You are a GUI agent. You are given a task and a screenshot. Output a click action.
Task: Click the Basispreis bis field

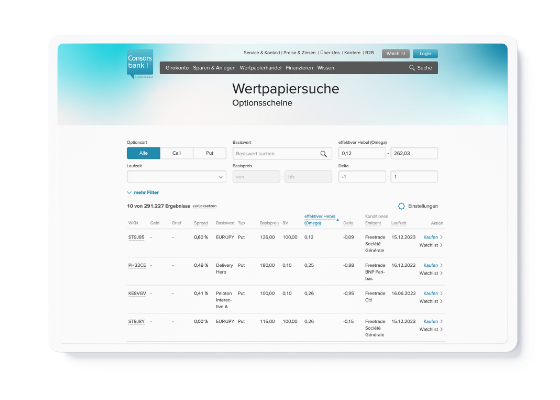click(308, 177)
